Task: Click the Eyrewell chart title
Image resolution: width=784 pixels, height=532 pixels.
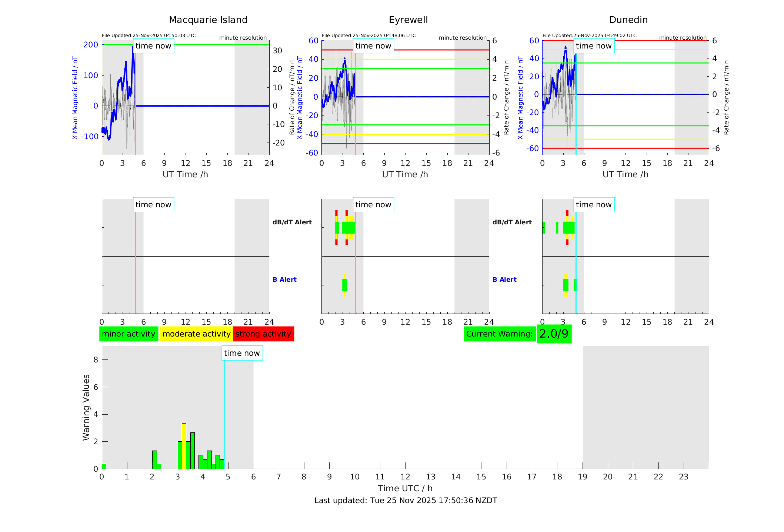Action: pyautogui.click(x=408, y=20)
